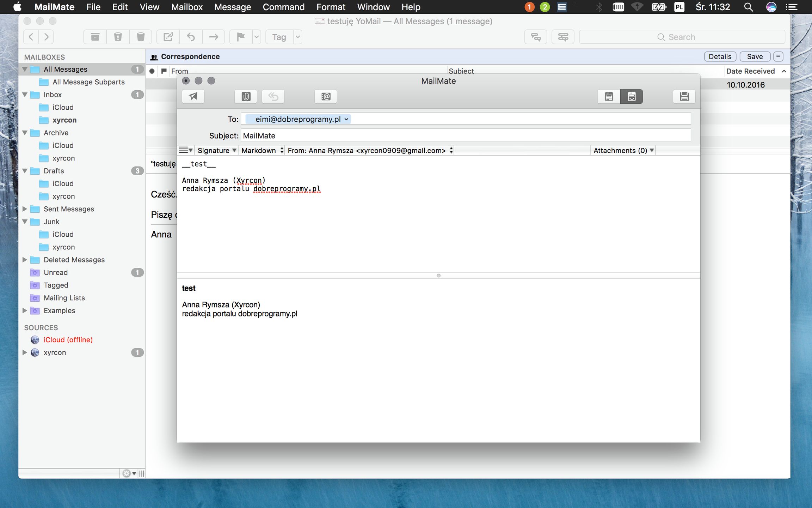This screenshot has width=812, height=508.
Task: Click the Details button
Action: (x=720, y=56)
